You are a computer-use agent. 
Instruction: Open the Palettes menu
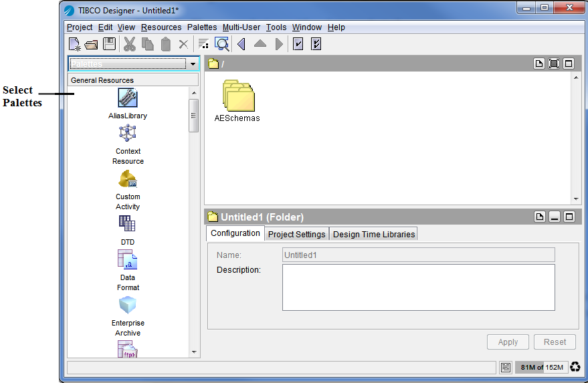[202, 27]
